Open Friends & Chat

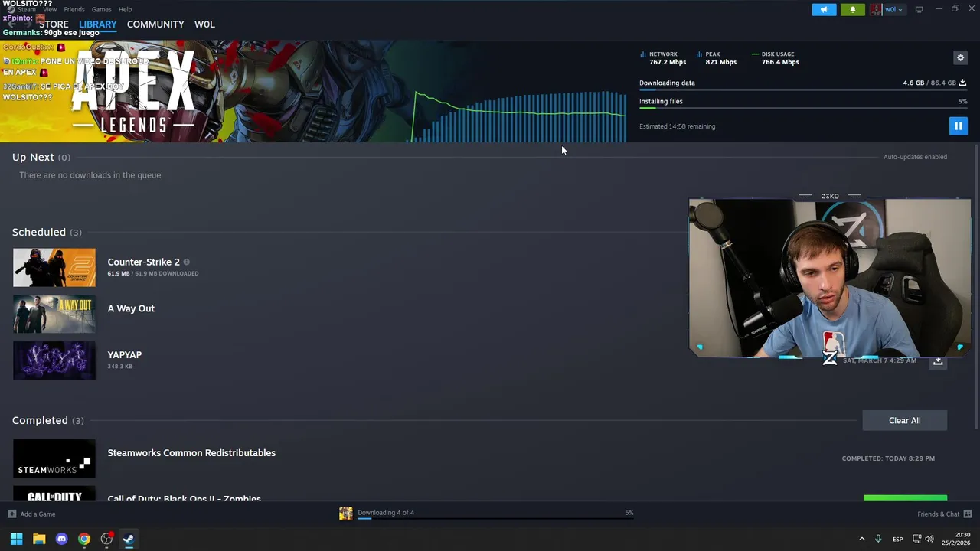pos(938,514)
